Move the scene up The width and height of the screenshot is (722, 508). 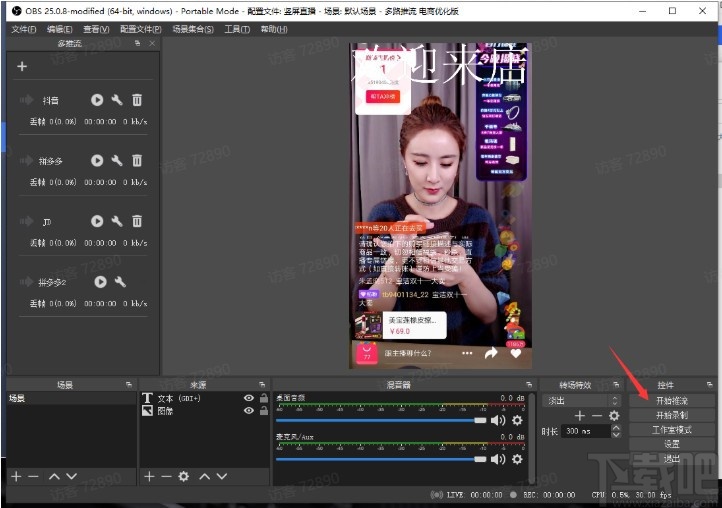coord(54,476)
